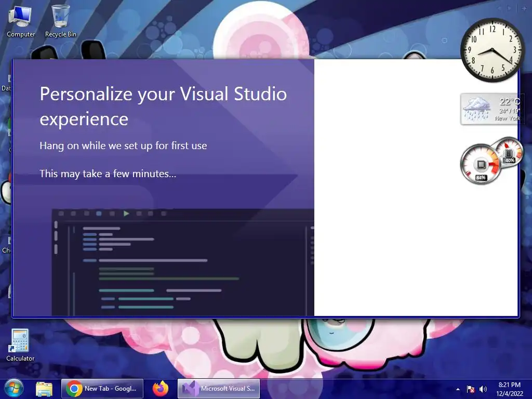This screenshot has height=399, width=532.
Task: Select the 'Personalize your Visual Studio' heading
Action: (163, 106)
